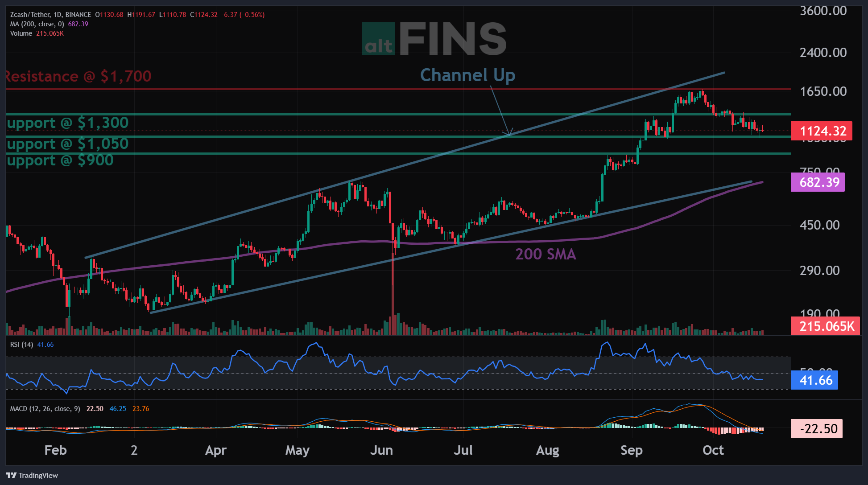This screenshot has width=868, height=485.
Task: Click the RSI 41.66 legend value
Action: [45, 345]
